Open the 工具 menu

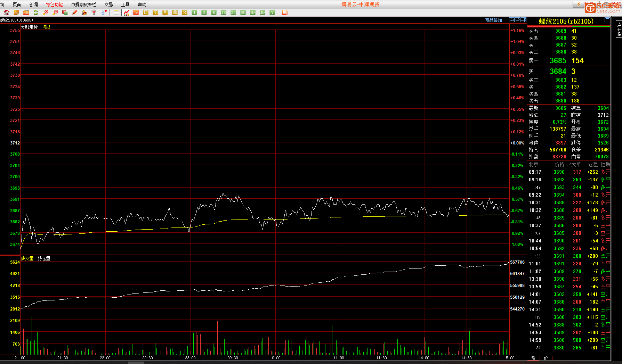[x=126, y=5]
